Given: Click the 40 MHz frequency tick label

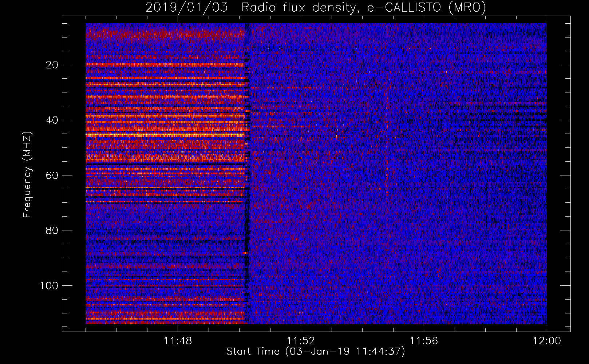Looking at the screenshot, I should (52, 120).
